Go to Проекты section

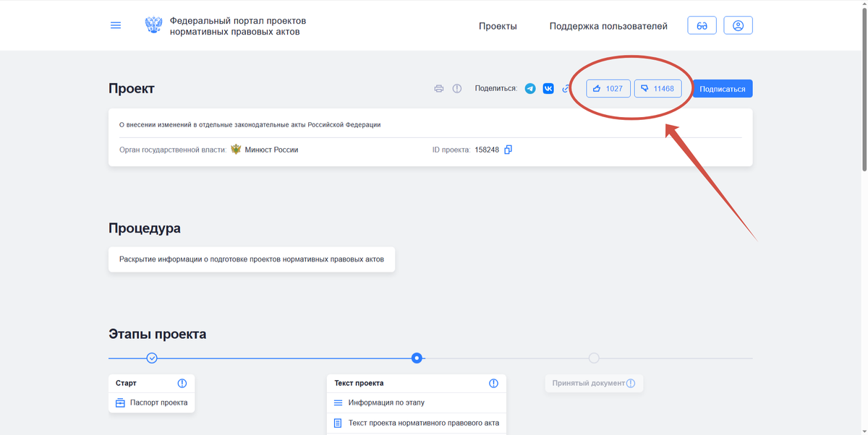click(498, 26)
